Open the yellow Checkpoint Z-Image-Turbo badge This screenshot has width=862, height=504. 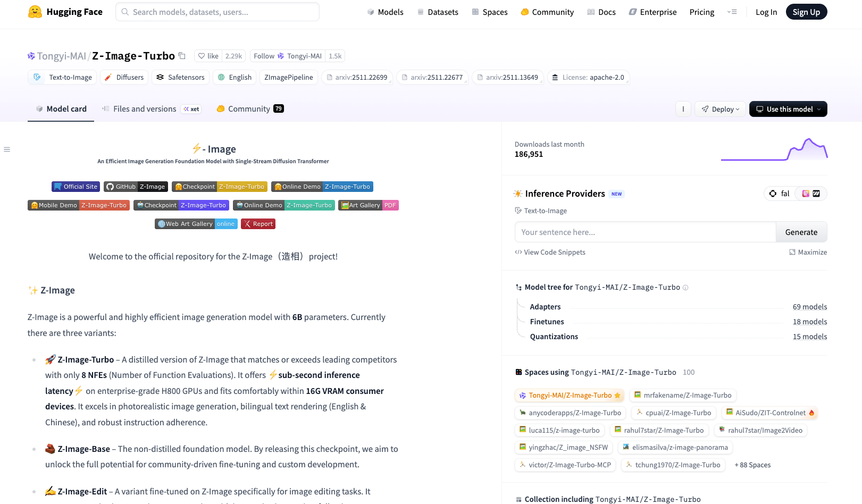pyautogui.click(x=220, y=187)
